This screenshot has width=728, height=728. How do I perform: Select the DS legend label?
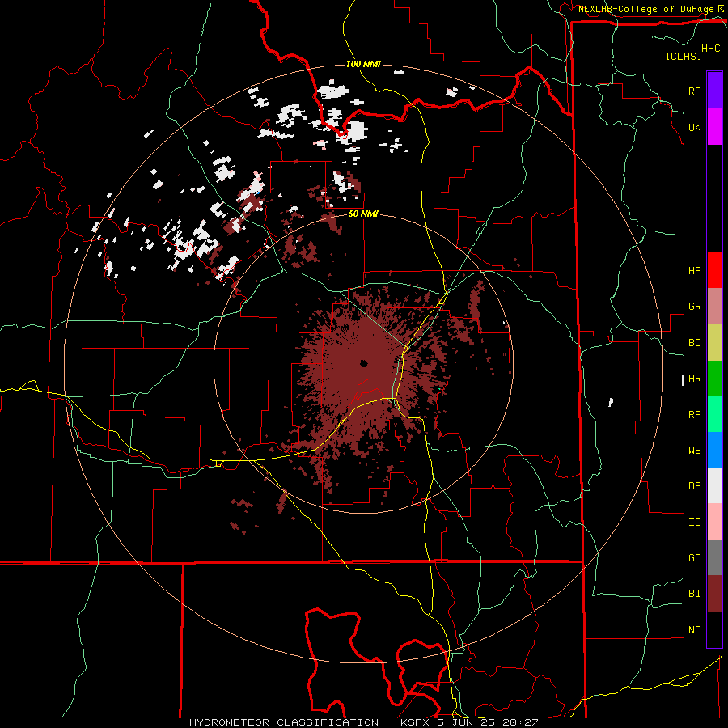click(694, 486)
